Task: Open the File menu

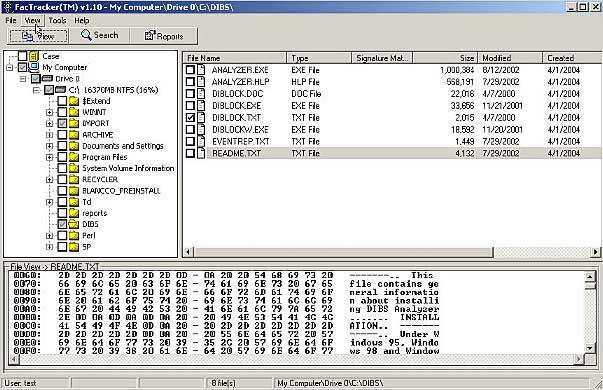Action: (11, 20)
